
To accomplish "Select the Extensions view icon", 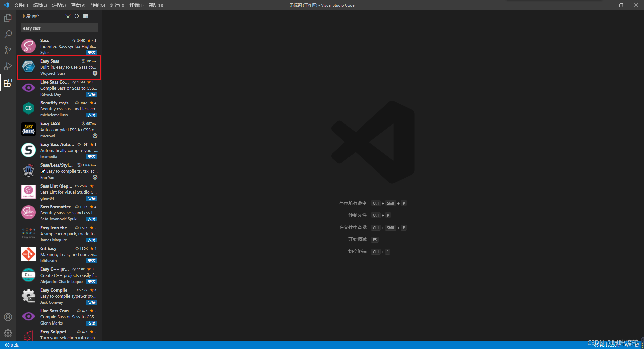I will tap(8, 83).
